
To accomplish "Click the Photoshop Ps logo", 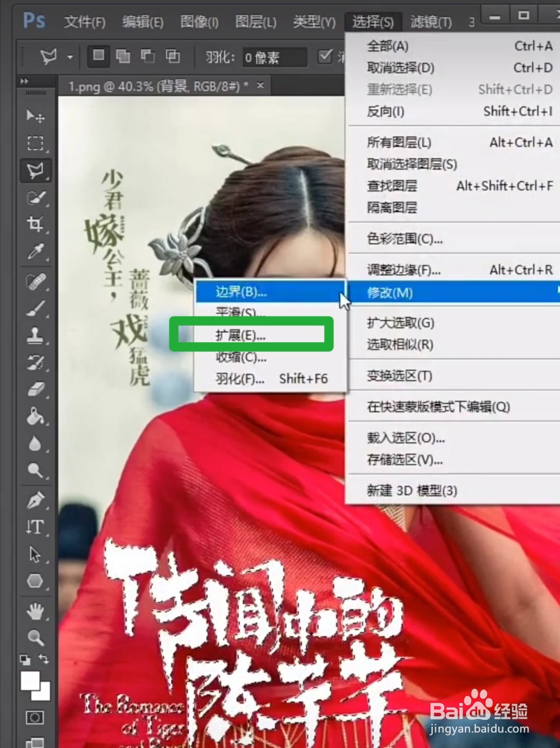I will click(x=34, y=21).
